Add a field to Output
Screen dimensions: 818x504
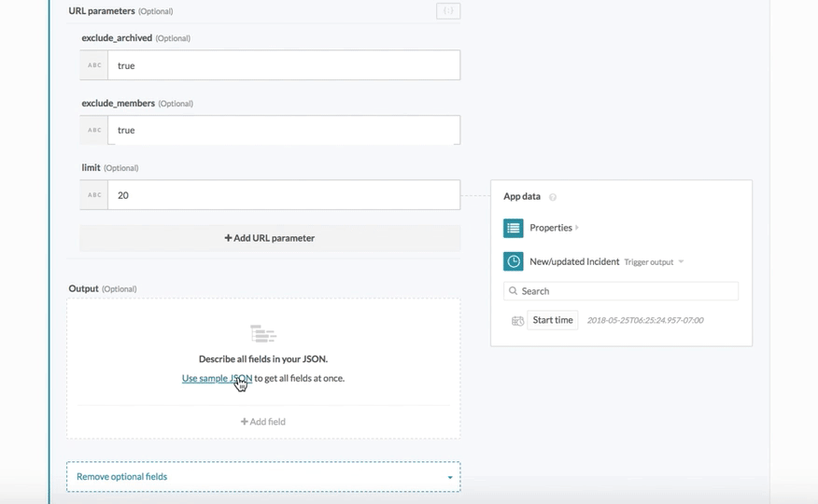point(263,422)
